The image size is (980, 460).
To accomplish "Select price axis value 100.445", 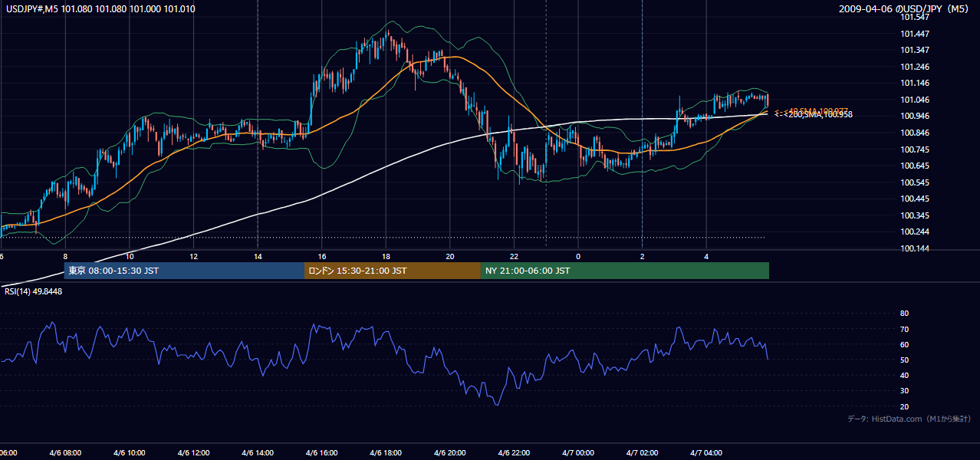I will click(915, 199).
